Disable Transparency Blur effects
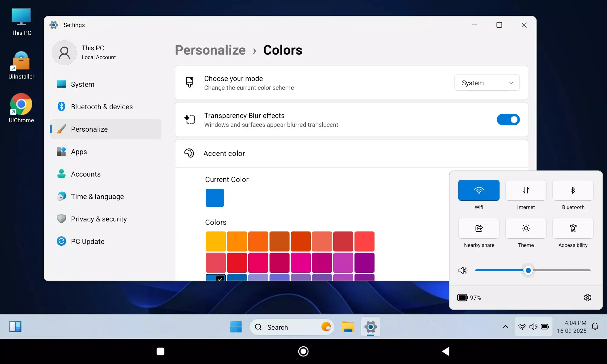The image size is (607, 364). pos(508,120)
